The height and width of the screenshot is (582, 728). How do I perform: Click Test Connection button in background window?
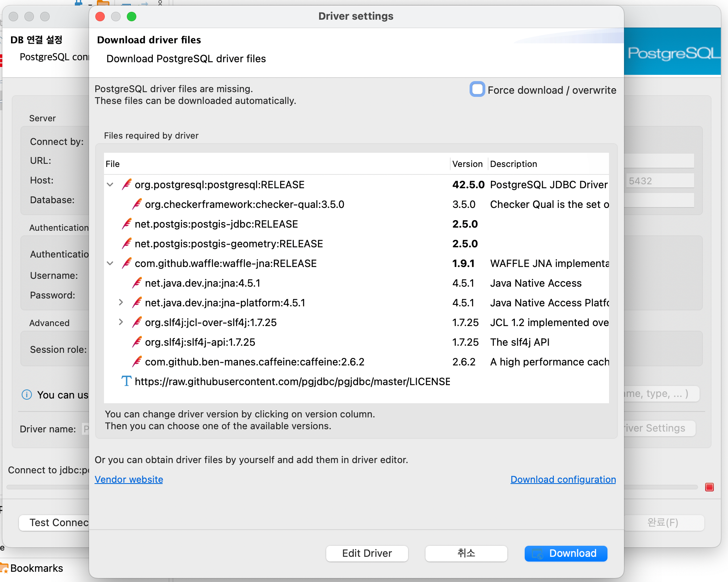[x=54, y=523]
